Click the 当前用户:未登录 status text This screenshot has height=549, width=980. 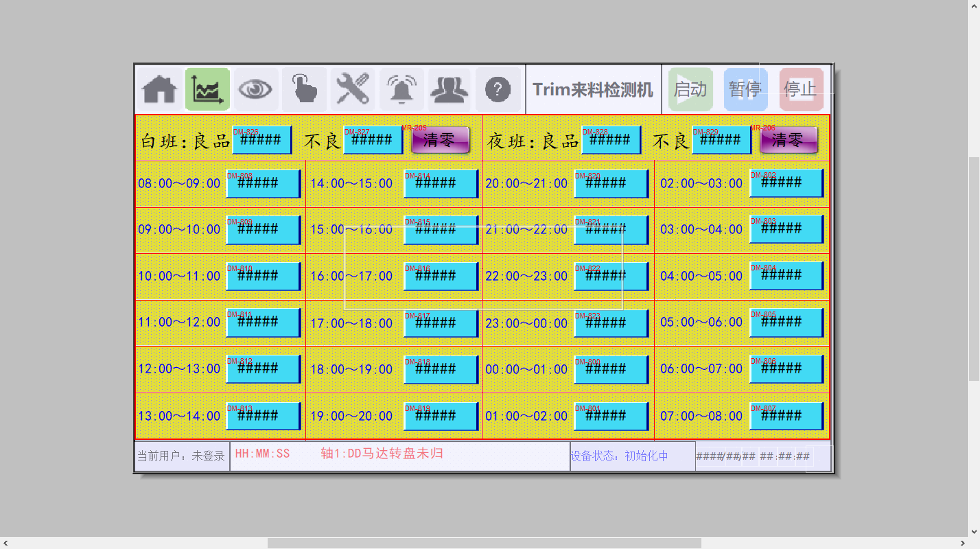pyautogui.click(x=181, y=456)
